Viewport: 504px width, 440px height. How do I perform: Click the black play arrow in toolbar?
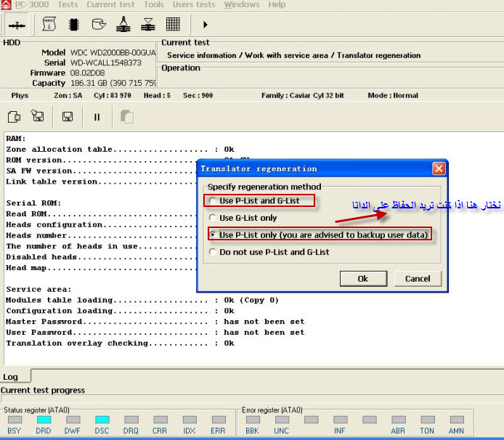(206, 25)
